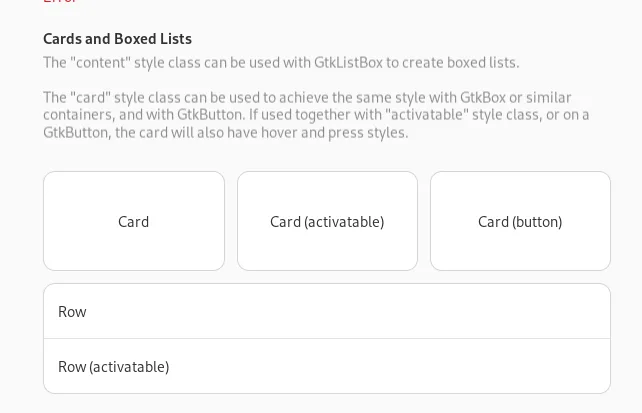Click the "Row (activatable)" label text
This screenshot has width=642, height=413.
[x=113, y=367]
